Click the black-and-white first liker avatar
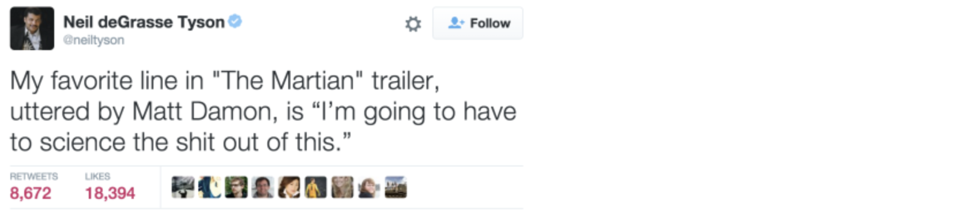This screenshot has width=980, height=219. (183, 187)
